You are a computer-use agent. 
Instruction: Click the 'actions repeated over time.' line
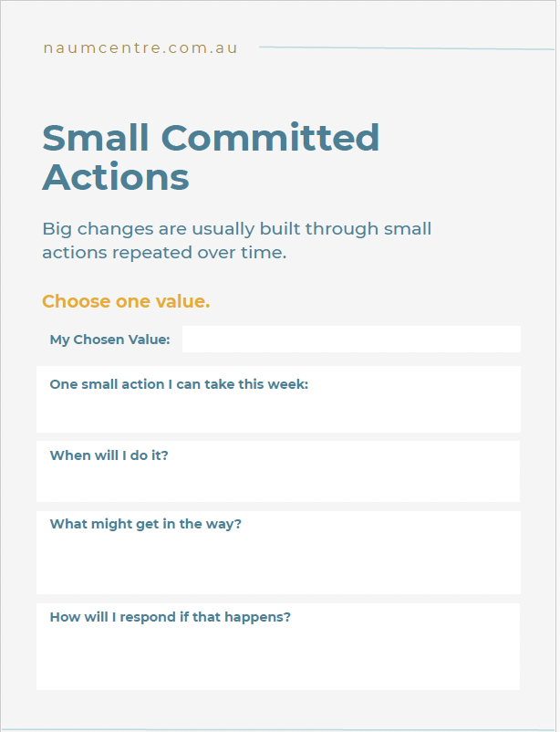(164, 253)
